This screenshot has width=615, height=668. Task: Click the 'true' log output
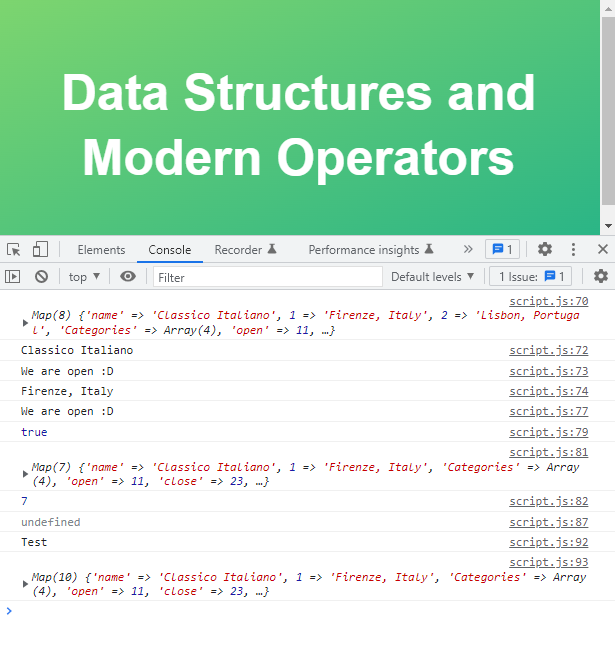[34, 432]
